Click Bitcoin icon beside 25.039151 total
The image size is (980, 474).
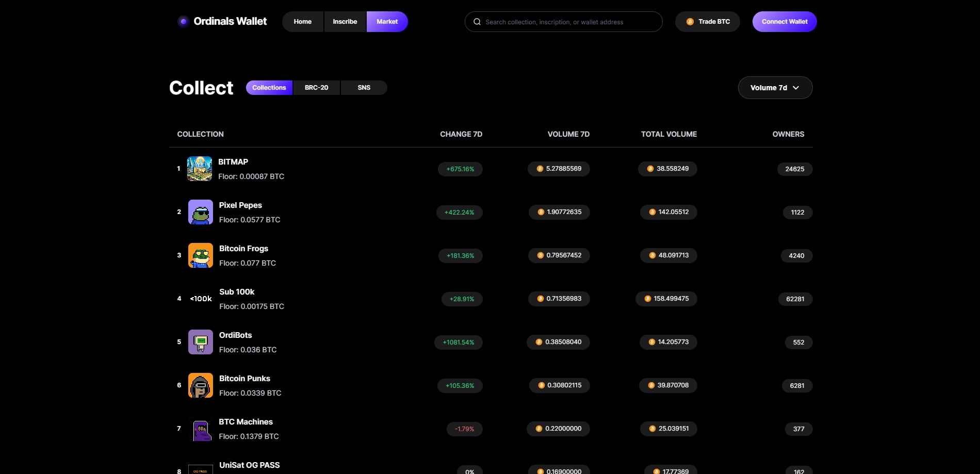click(x=652, y=429)
